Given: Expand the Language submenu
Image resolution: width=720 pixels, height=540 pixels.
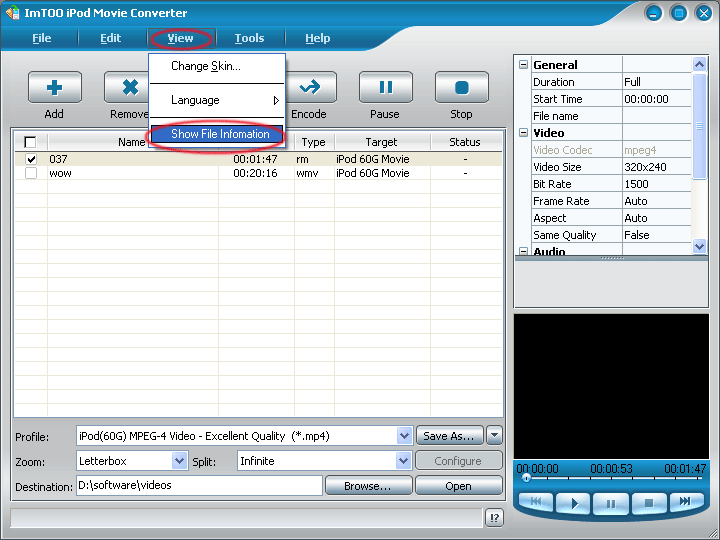Looking at the screenshot, I should coord(217,100).
